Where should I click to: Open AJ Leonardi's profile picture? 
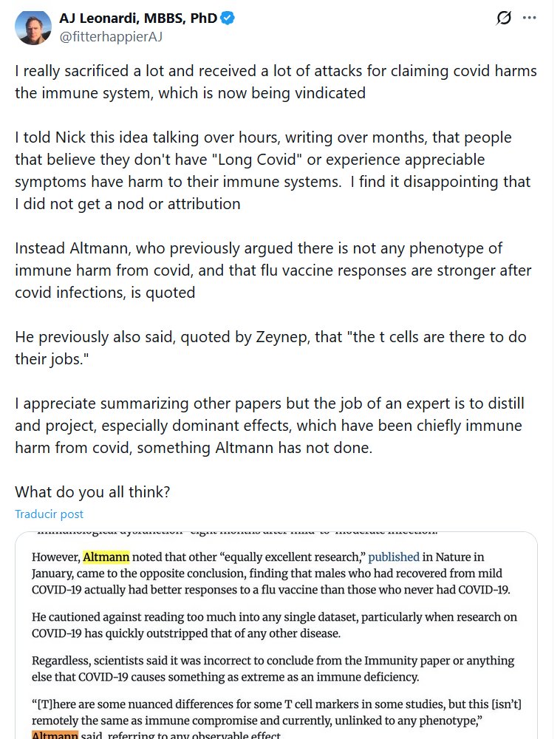coord(33,27)
